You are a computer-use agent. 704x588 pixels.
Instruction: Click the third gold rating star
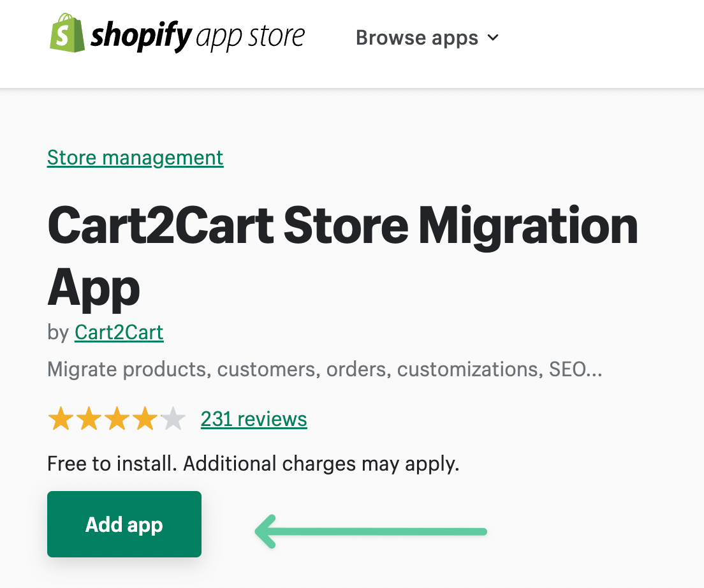(117, 419)
